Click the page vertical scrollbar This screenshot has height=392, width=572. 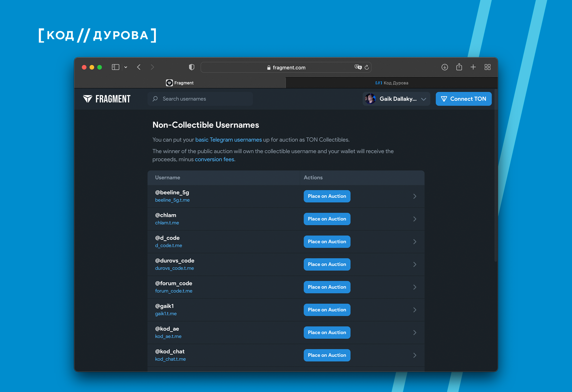point(496,175)
